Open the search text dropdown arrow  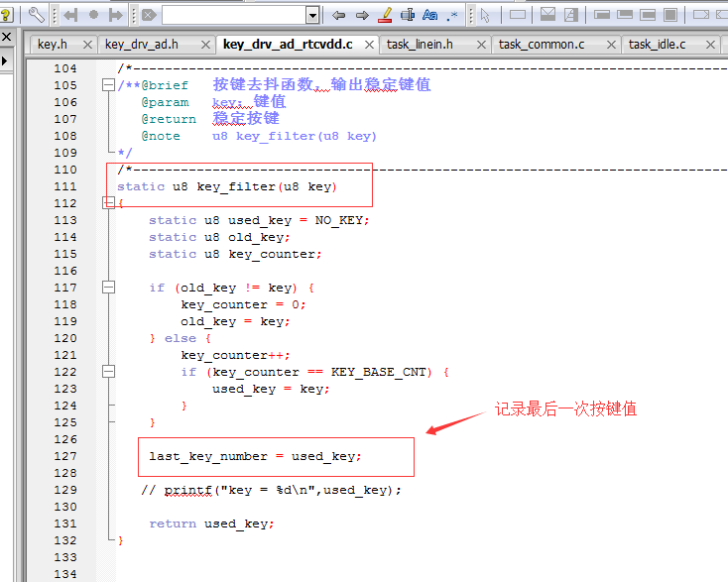point(313,15)
